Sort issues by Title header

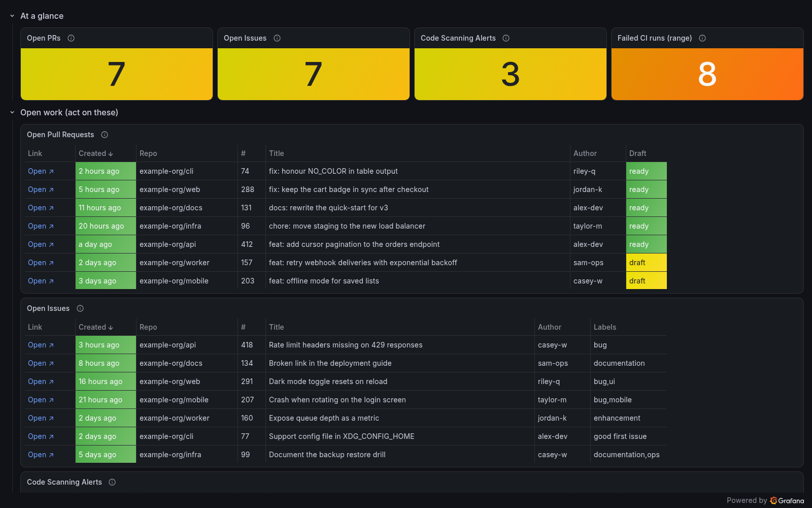[x=277, y=327]
